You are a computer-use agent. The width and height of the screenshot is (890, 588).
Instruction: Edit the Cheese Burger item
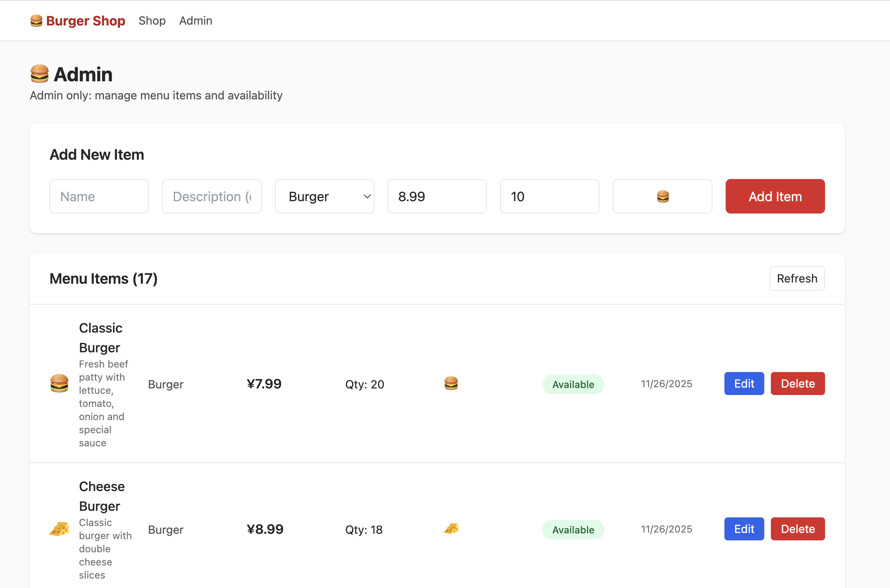click(x=744, y=529)
